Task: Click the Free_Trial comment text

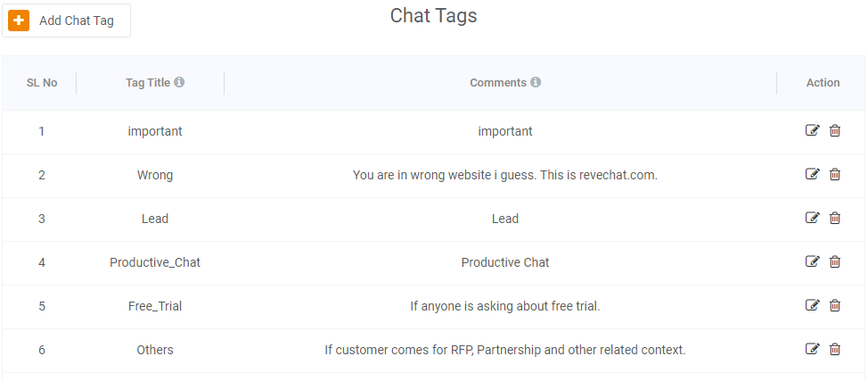Action: tap(505, 306)
